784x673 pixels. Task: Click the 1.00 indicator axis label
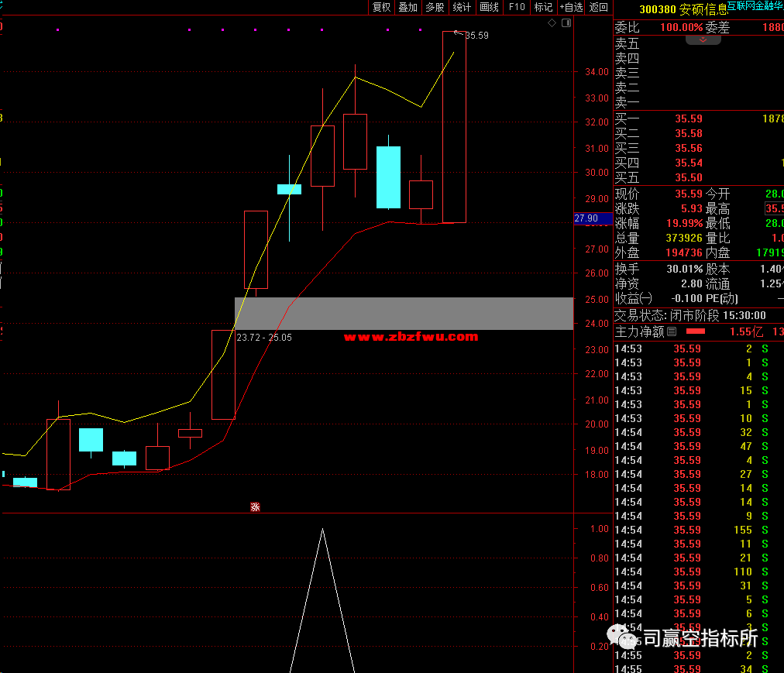[600, 529]
